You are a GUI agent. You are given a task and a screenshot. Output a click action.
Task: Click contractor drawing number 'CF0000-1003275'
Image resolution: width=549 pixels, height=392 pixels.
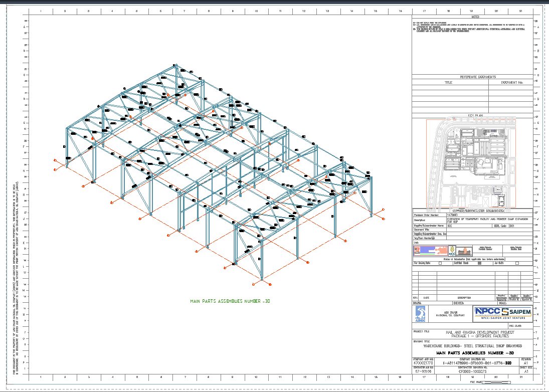(x=473, y=372)
